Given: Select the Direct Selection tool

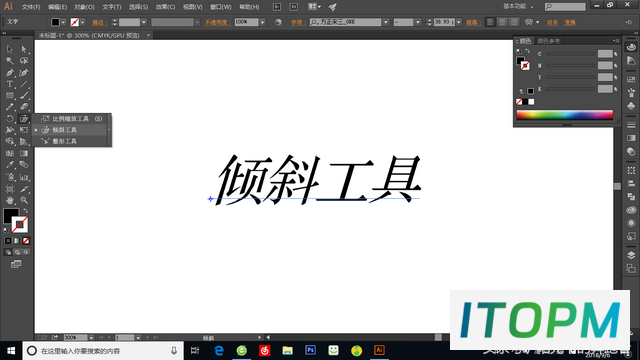Looking at the screenshot, I should [24, 49].
